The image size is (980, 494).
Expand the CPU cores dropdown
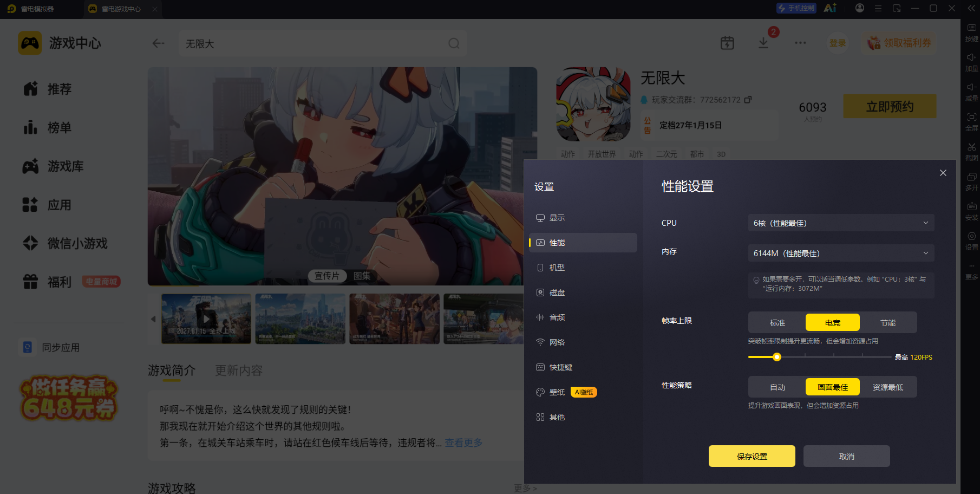841,223
